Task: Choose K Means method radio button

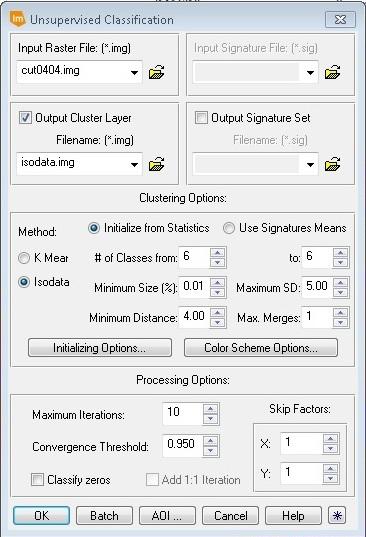Action: pyautogui.click(x=24, y=258)
